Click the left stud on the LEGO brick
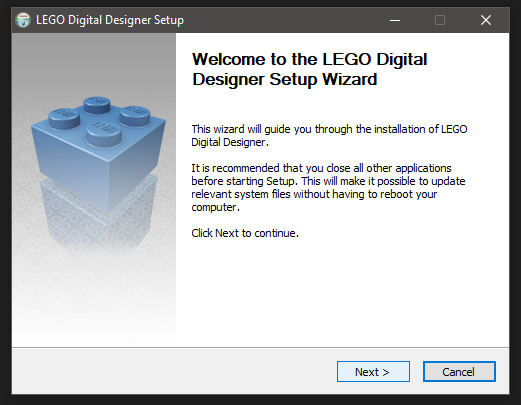The width and height of the screenshot is (521, 405). [x=64, y=118]
